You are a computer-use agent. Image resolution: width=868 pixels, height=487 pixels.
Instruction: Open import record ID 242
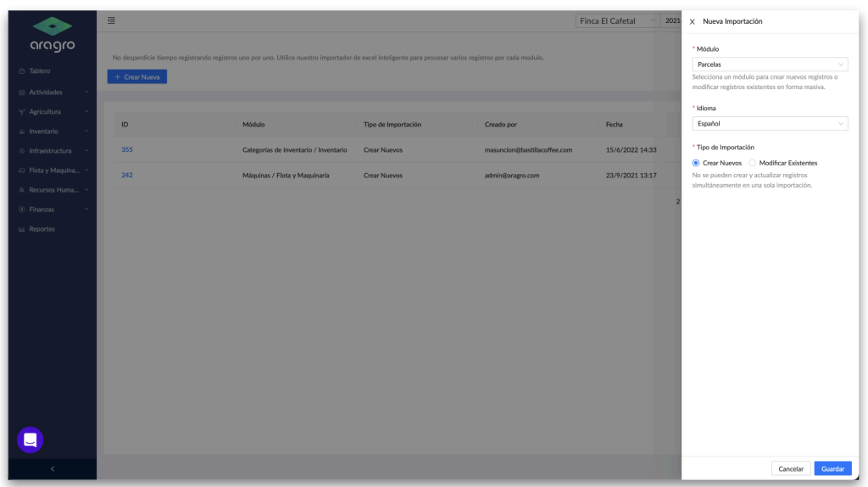coord(127,175)
